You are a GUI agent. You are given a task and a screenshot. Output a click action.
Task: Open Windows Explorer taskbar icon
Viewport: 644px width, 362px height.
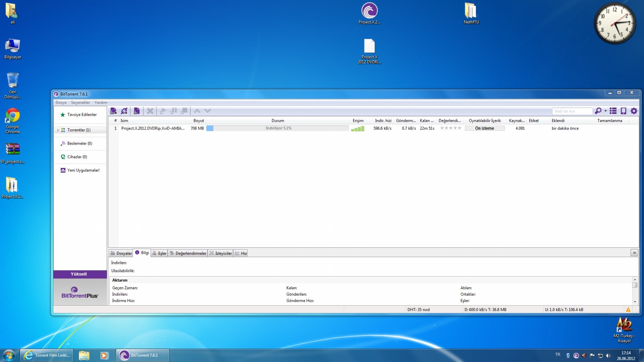(x=84, y=355)
